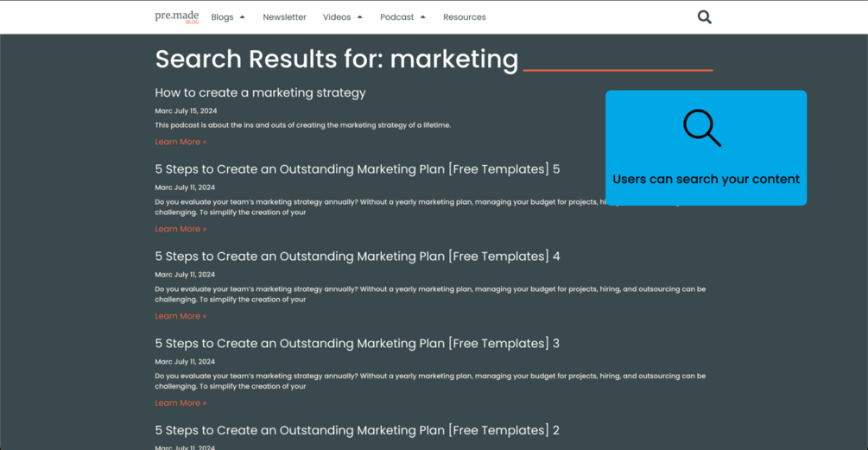Screen dimensions: 868x450
Task: Click the search magnifier in header
Action: (x=705, y=17)
